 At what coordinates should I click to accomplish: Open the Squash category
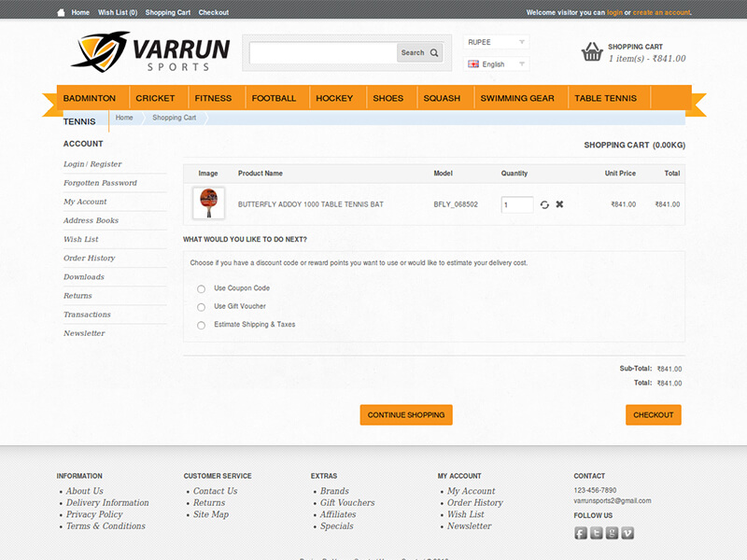(442, 98)
